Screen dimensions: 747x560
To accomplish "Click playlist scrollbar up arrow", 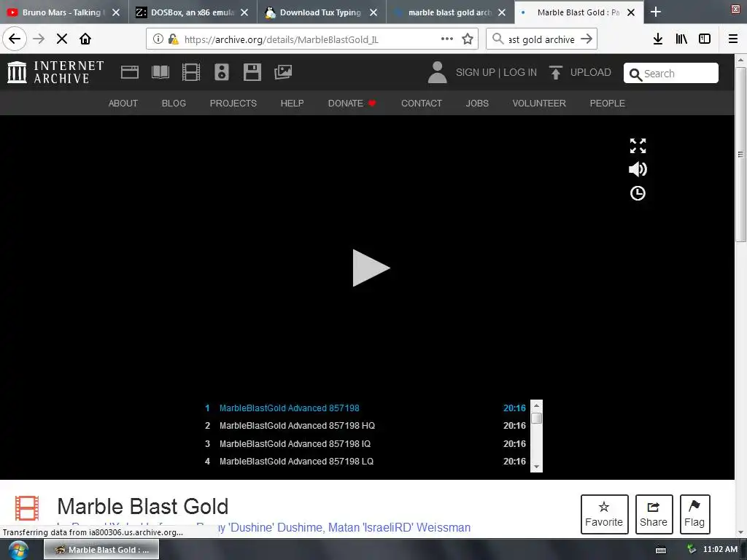I will pyautogui.click(x=536, y=405).
